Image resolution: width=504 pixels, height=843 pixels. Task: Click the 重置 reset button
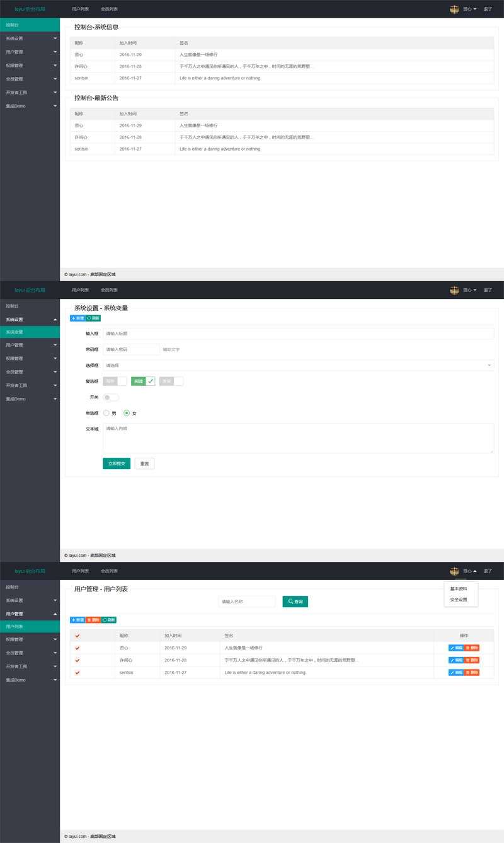coord(144,463)
